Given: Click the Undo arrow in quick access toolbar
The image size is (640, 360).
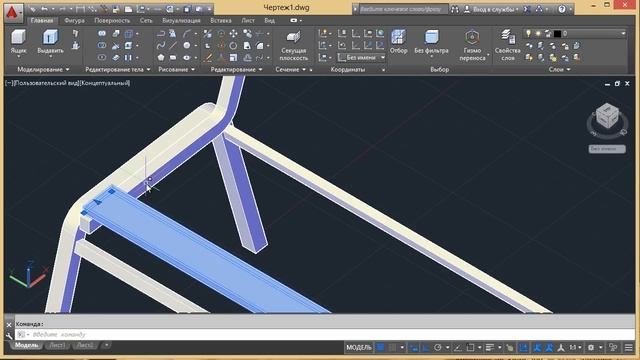Looking at the screenshot, I should (x=44, y=9).
